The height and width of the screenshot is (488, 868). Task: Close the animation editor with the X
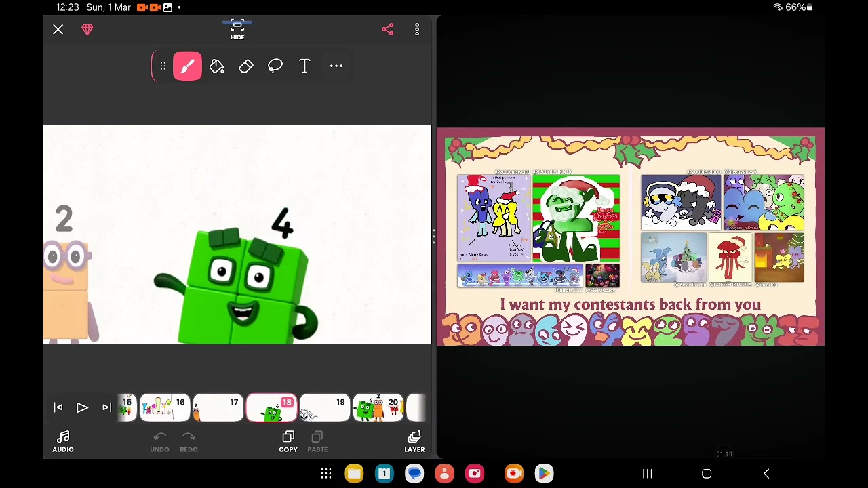coord(58,30)
